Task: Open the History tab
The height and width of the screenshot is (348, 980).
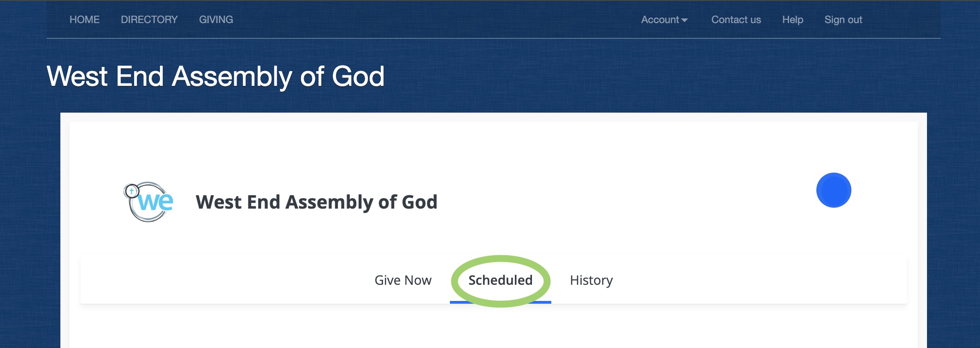Action: coord(591,280)
